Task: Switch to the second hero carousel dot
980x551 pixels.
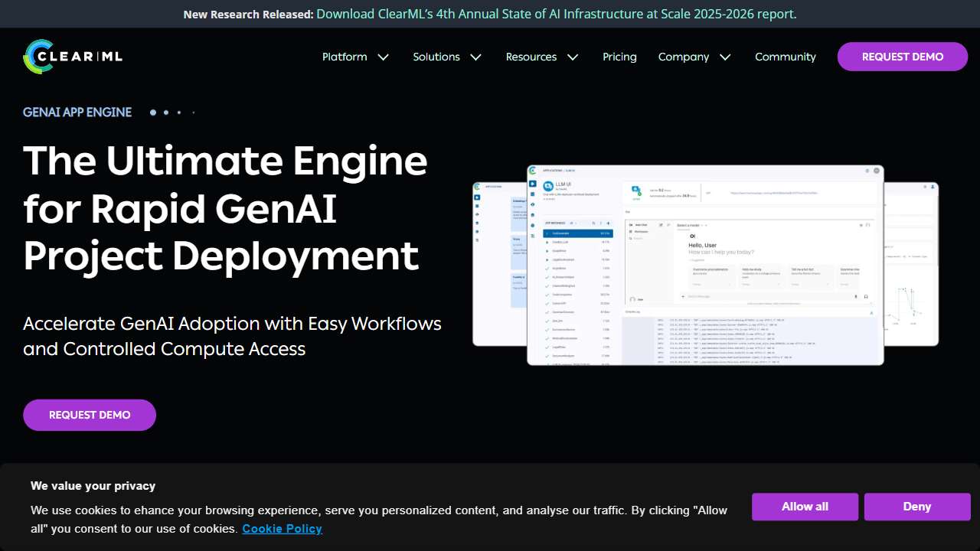Action: point(166,112)
